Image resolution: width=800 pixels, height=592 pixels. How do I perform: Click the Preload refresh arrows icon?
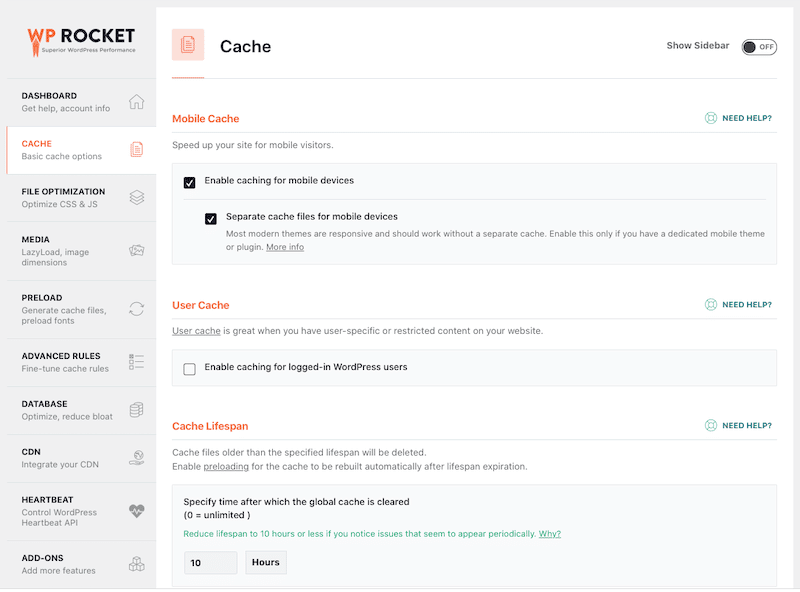click(136, 309)
